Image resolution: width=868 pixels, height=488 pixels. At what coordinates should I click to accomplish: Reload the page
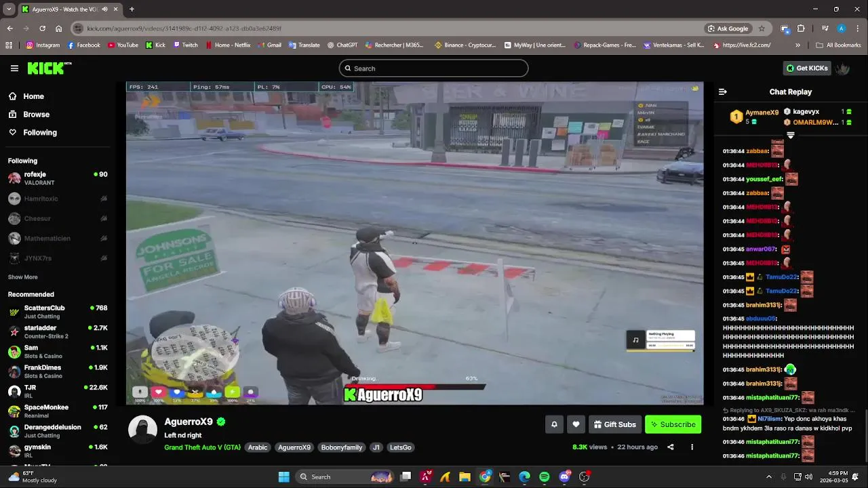42,28
